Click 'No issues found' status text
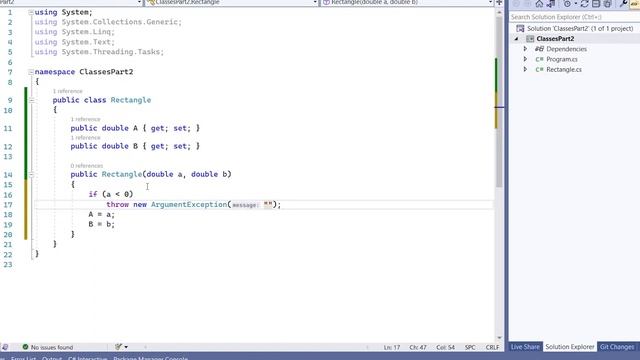 (x=52, y=347)
